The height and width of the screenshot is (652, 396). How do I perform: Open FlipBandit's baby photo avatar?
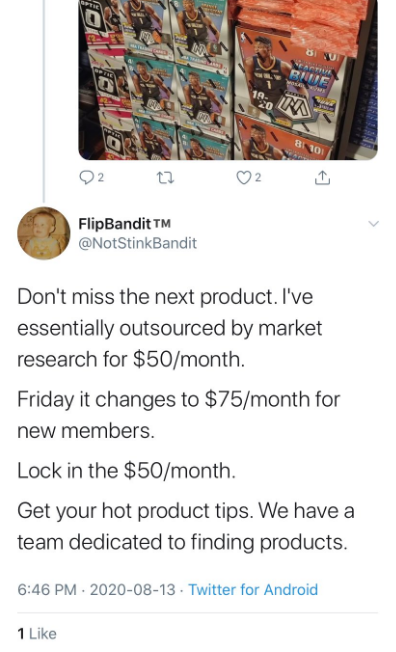tap(44, 233)
